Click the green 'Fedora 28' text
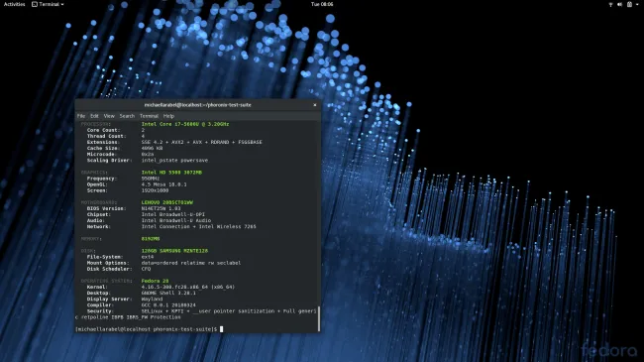 (155, 281)
